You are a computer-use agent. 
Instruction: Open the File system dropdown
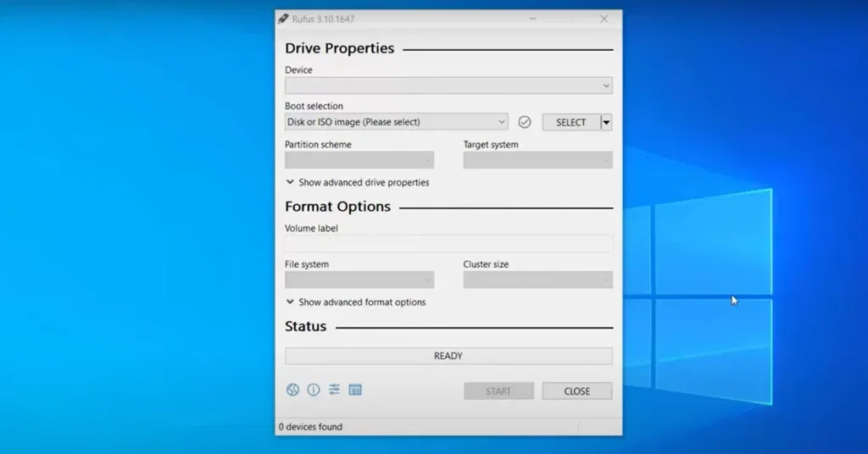pyautogui.click(x=359, y=280)
